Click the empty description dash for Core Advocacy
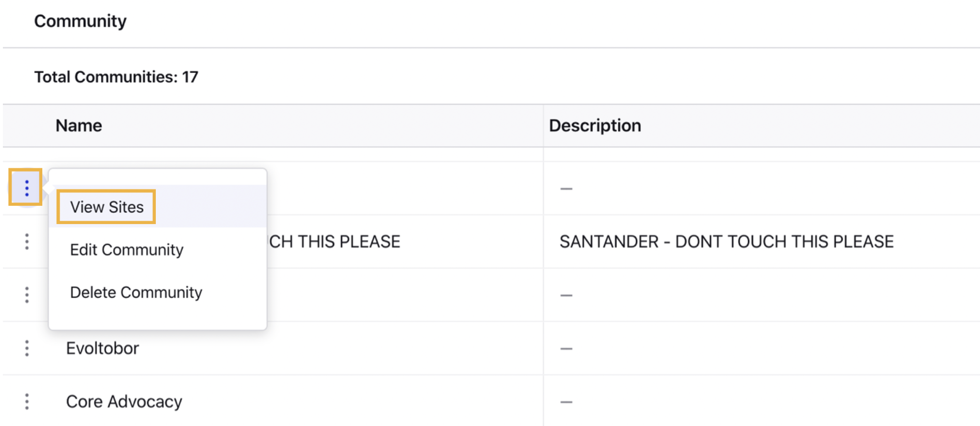The image size is (980, 426). (x=566, y=402)
